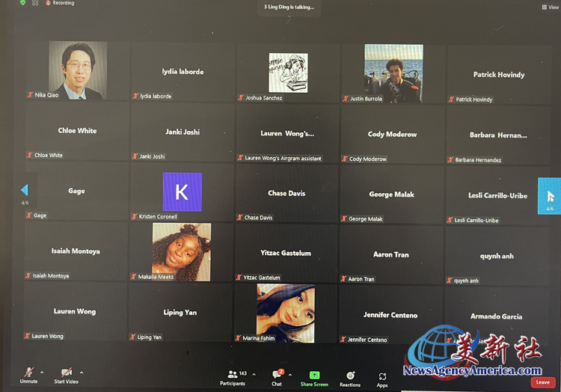Select Makaila Meeks' photo tile

point(182,252)
